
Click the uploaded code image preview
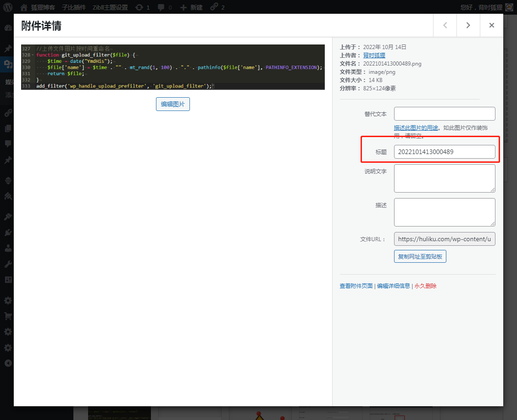[x=173, y=67]
